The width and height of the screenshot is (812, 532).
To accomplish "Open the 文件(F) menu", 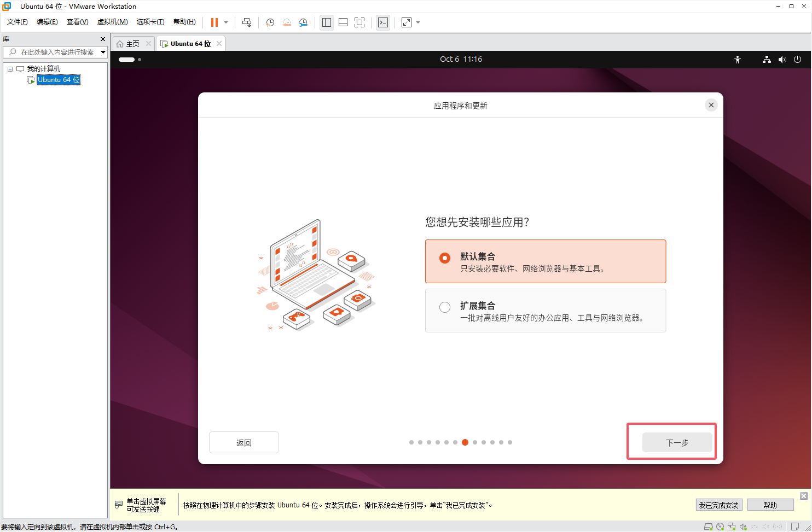I will click(x=18, y=22).
